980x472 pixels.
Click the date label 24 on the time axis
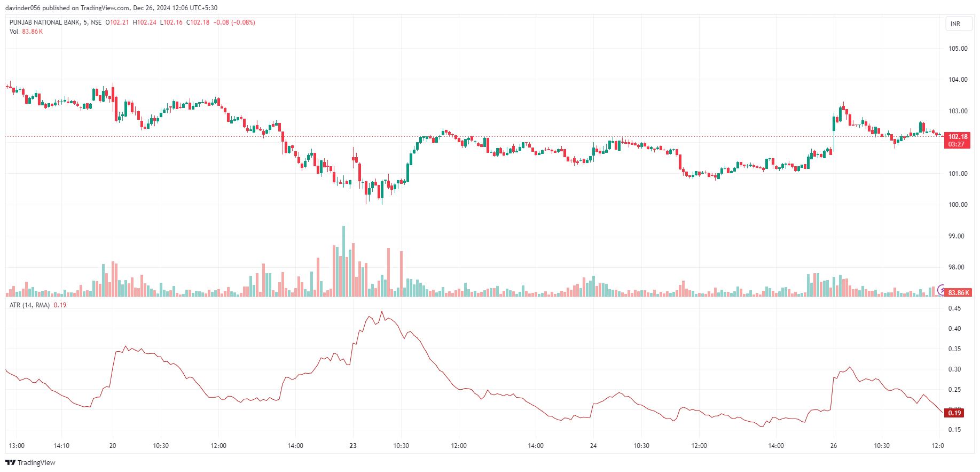593,446
